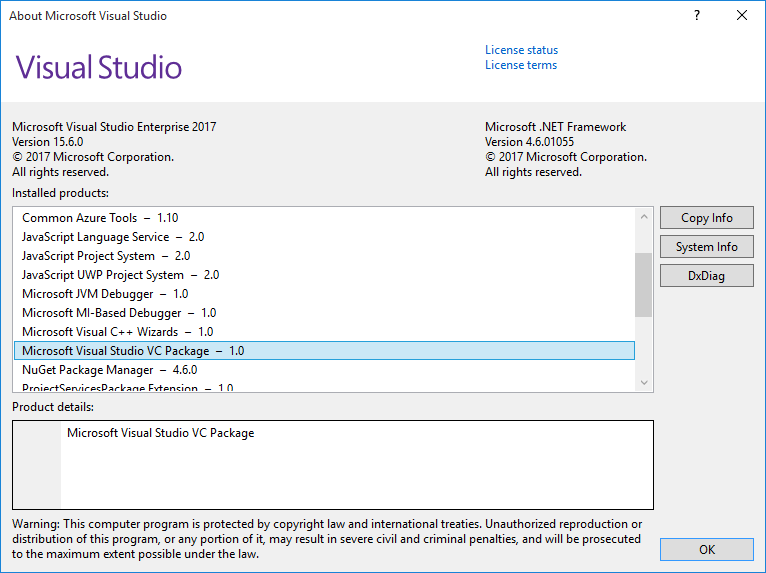Open System Info
The height and width of the screenshot is (573, 766).
(706, 247)
